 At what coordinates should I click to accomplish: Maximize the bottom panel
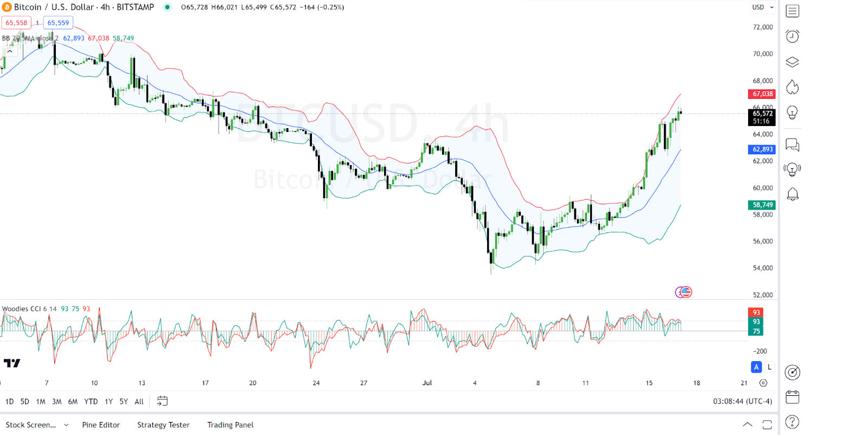pyautogui.click(x=767, y=425)
